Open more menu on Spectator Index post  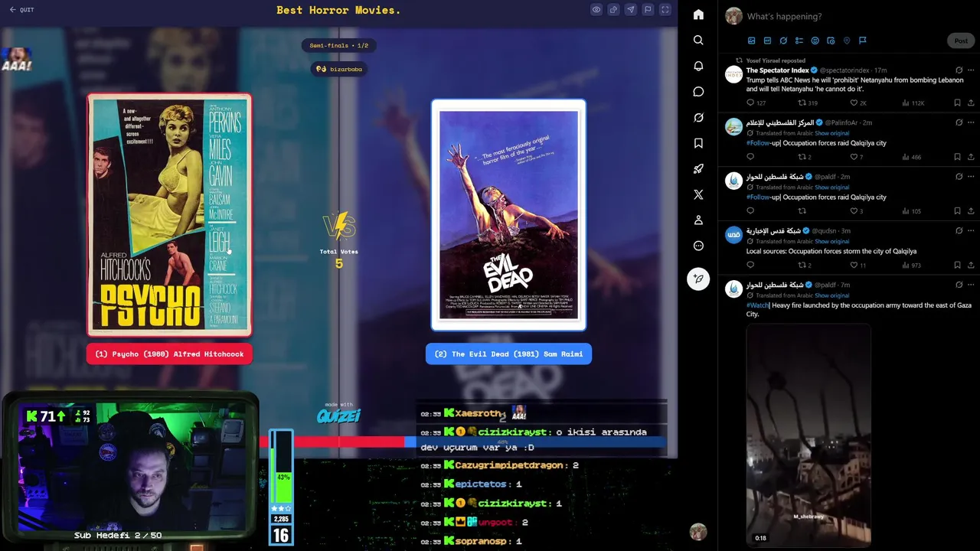(972, 70)
